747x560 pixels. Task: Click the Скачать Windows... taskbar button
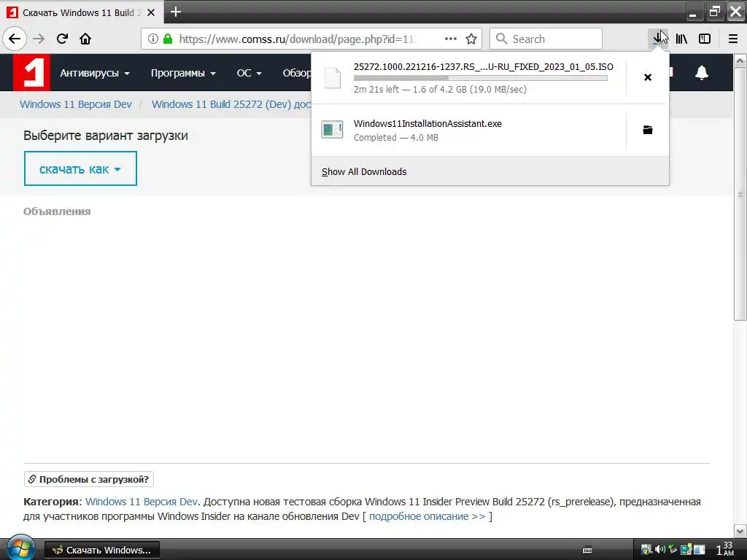tap(102, 550)
